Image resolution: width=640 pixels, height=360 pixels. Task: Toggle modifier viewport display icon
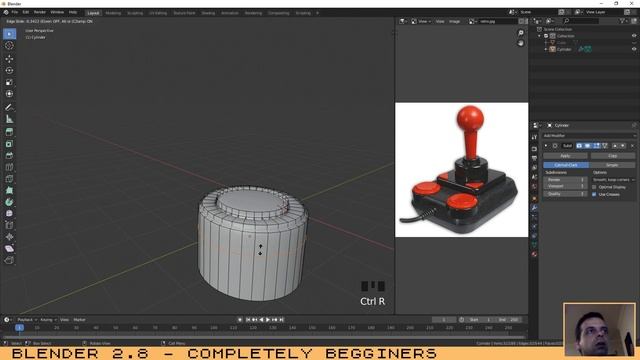(588, 146)
